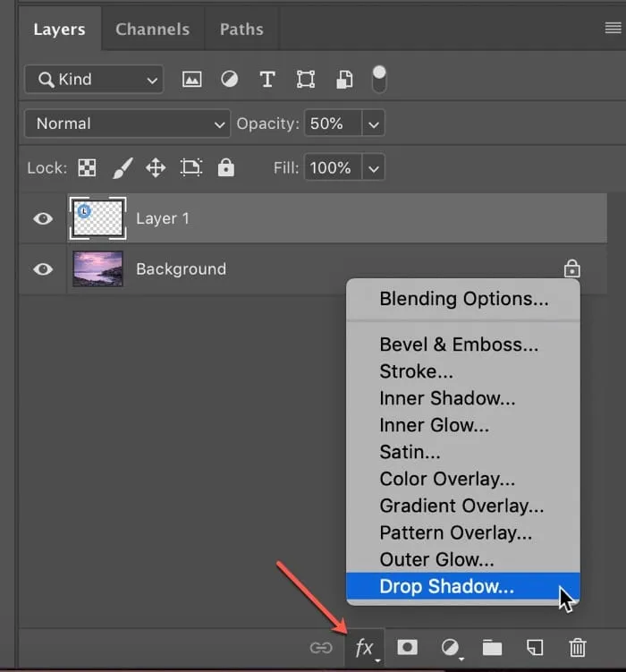Hide Layer 1 using eye icon
The image size is (626, 672).
click(x=43, y=218)
